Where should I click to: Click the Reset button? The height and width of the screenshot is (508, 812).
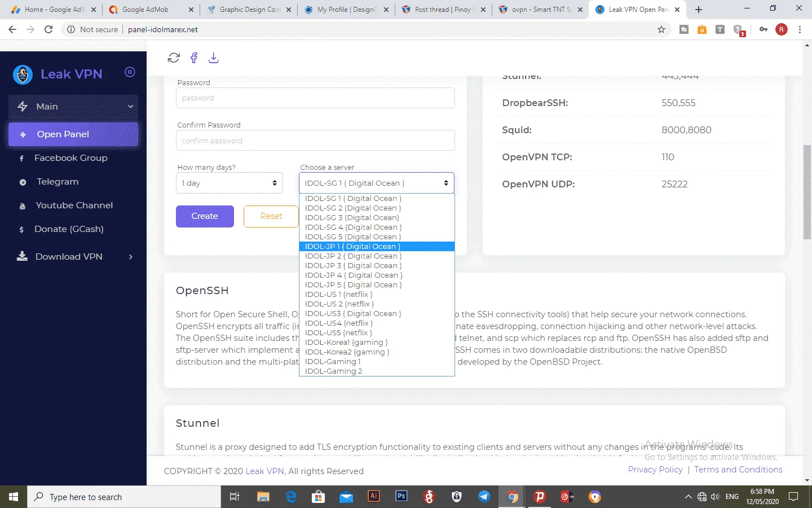coord(271,216)
